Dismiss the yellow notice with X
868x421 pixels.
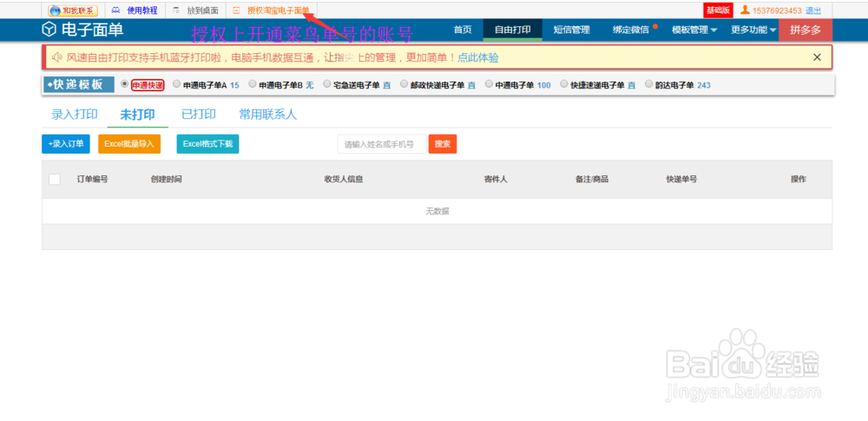coord(817,57)
